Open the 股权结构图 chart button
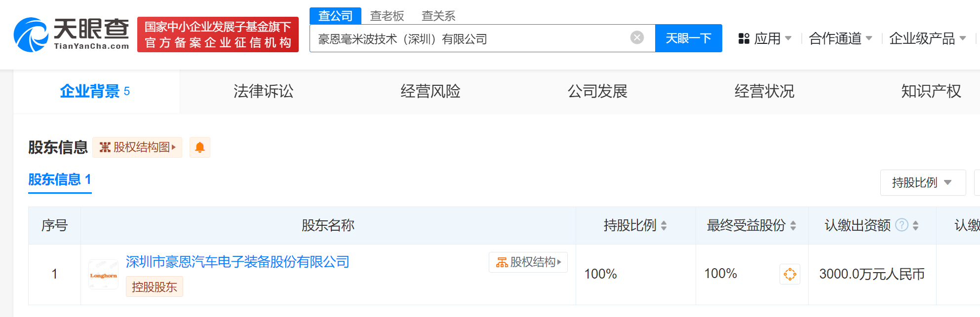980x317 pixels. tap(137, 147)
